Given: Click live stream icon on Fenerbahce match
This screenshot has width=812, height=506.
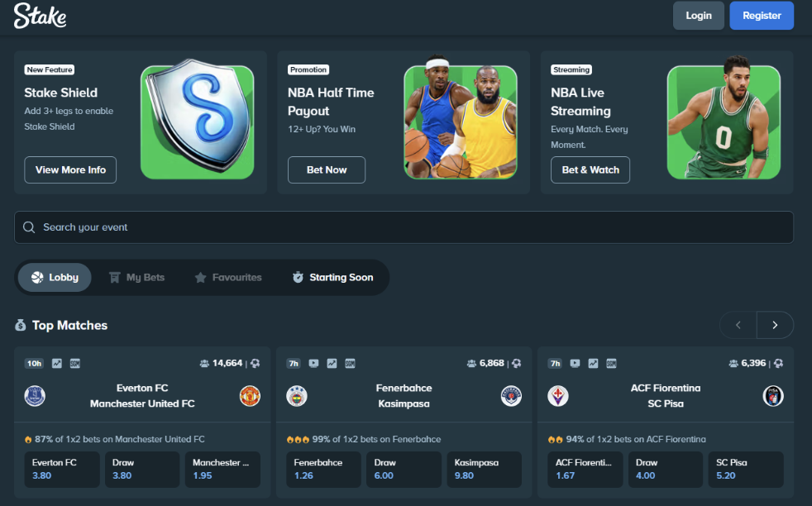Looking at the screenshot, I should point(313,363).
